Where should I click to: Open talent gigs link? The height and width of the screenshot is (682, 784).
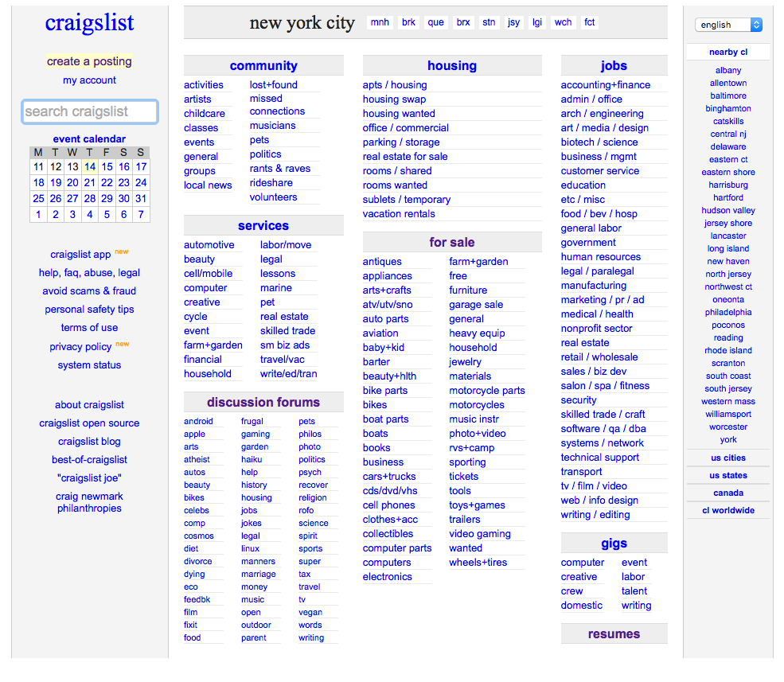[x=634, y=591]
